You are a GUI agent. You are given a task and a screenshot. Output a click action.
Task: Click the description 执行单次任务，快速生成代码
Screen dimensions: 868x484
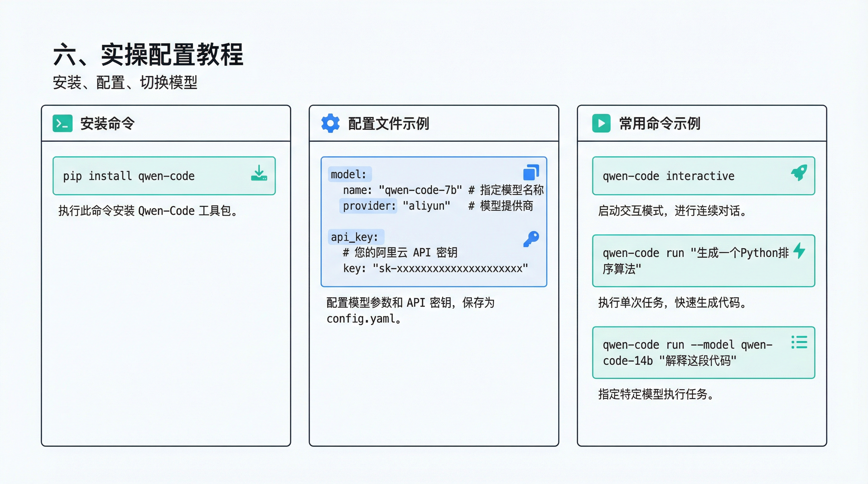point(672,302)
